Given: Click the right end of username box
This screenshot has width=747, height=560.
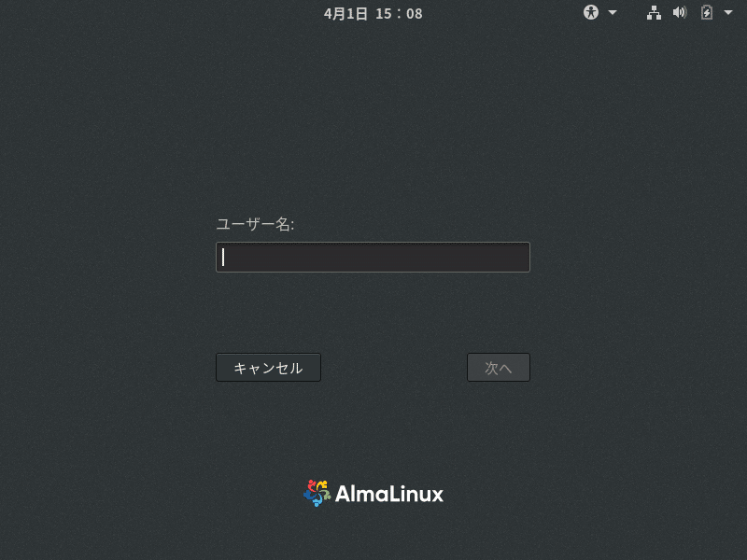Looking at the screenshot, I should click(523, 258).
